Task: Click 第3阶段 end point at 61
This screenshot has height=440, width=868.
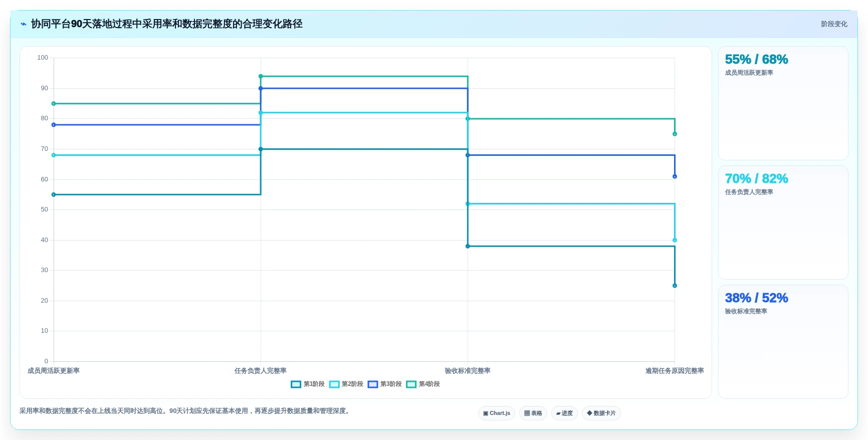Action: click(675, 176)
